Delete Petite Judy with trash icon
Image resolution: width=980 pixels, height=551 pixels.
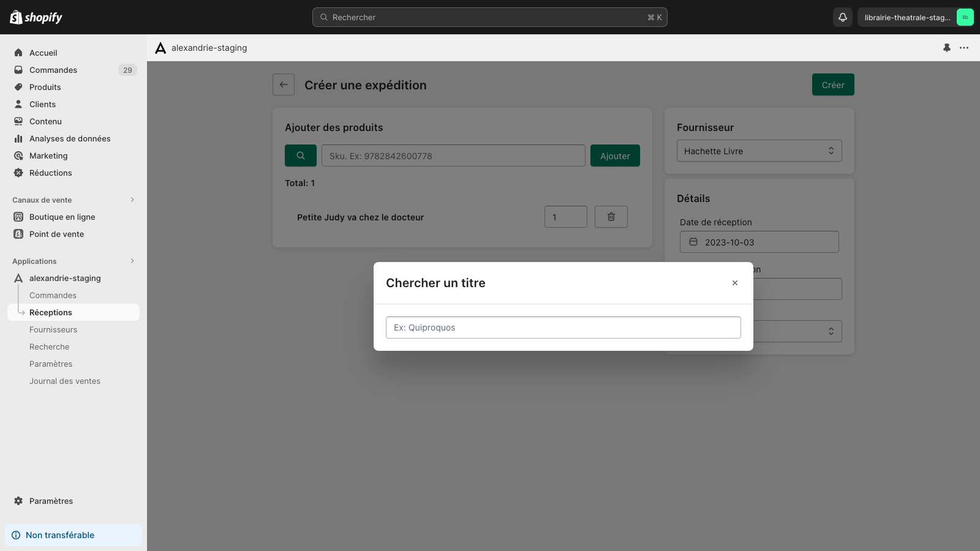(x=611, y=217)
